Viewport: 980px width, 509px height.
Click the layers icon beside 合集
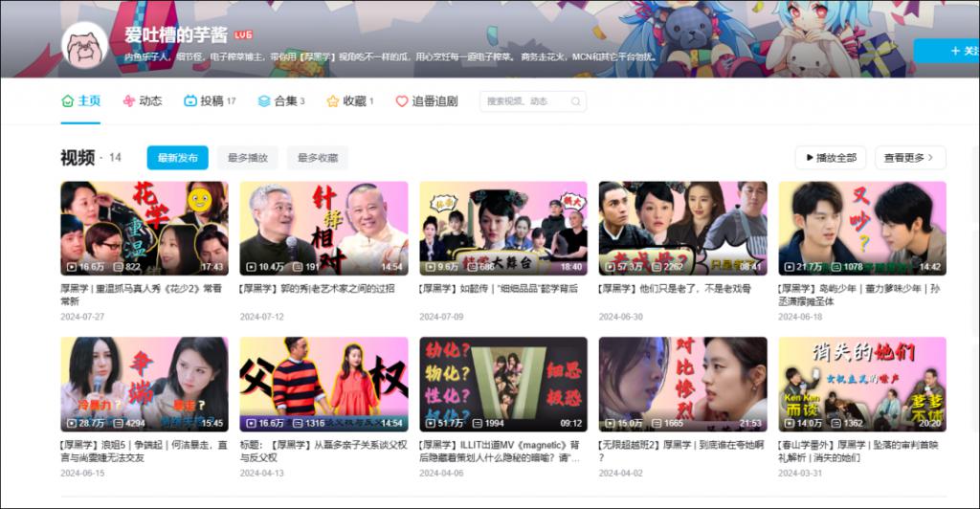click(x=264, y=100)
